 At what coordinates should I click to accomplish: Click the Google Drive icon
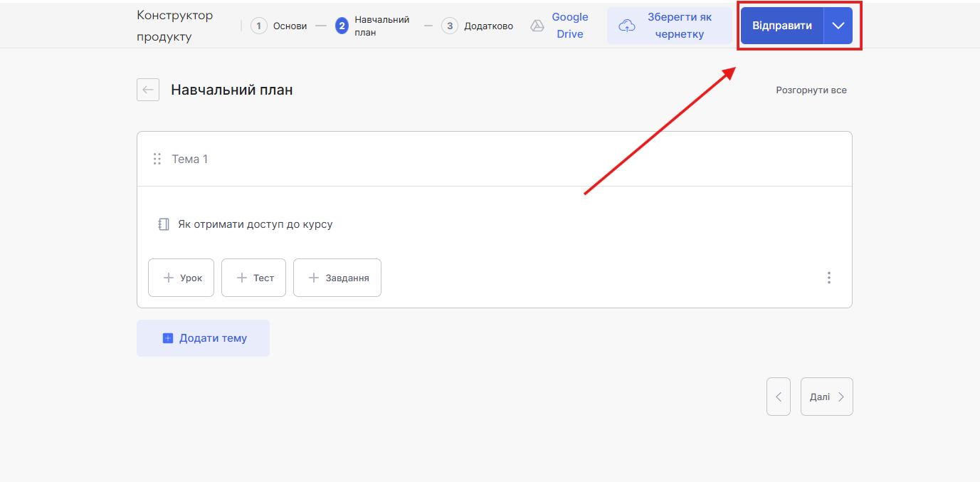point(537,26)
